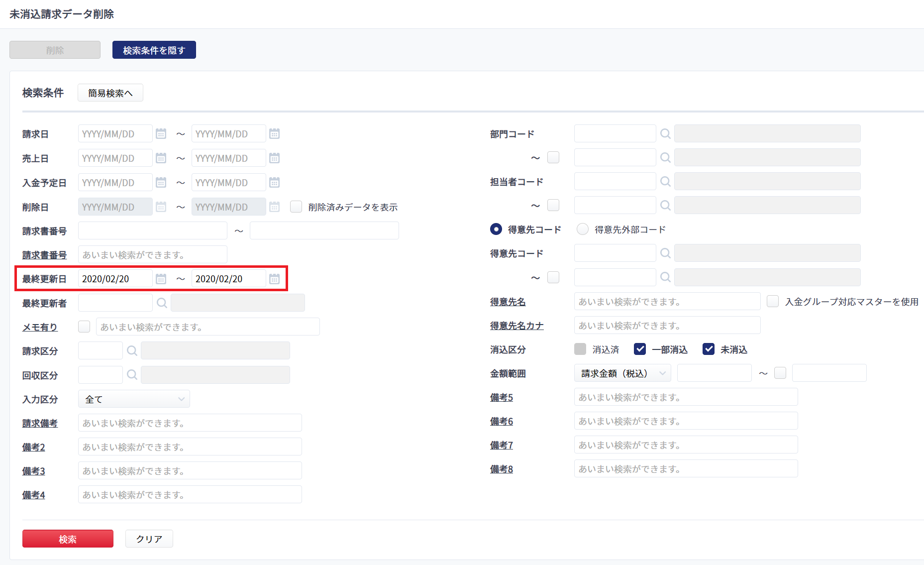Viewport: 924px width, 565px height.
Task: Focus the 備考4 text field
Action: pos(190,494)
